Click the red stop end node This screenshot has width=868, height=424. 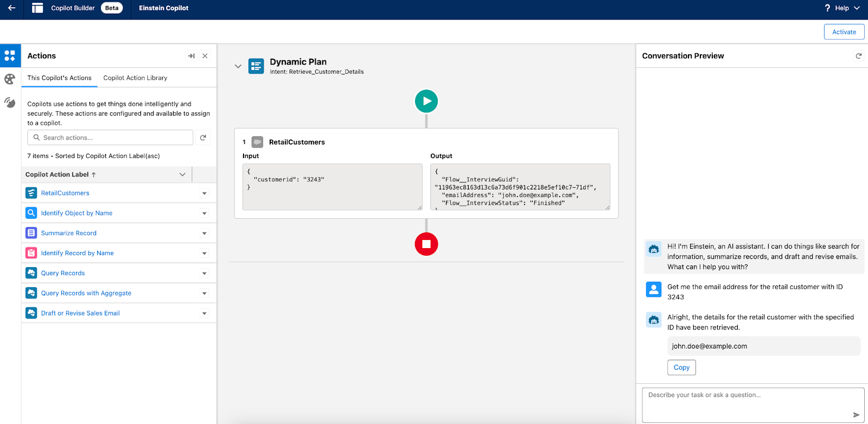click(x=426, y=244)
